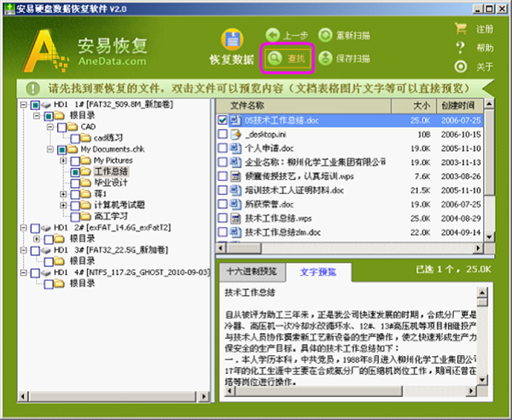Click the 关于 about circle icon
Screen dimensions: 512x420
coord(462,67)
